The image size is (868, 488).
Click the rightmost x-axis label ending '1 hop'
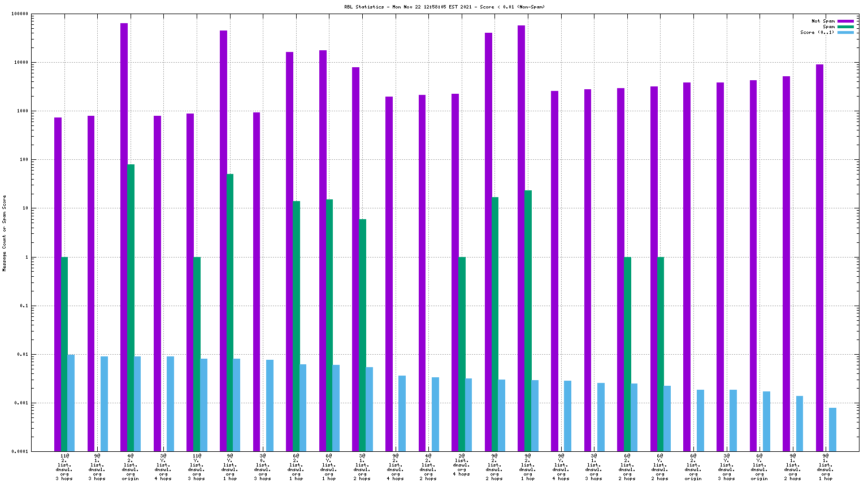pyautogui.click(x=826, y=467)
